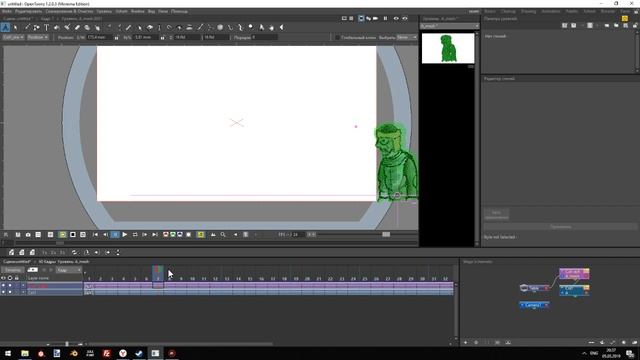
Task: Click the Авто button in style editor
Action: tap(496, 215)
